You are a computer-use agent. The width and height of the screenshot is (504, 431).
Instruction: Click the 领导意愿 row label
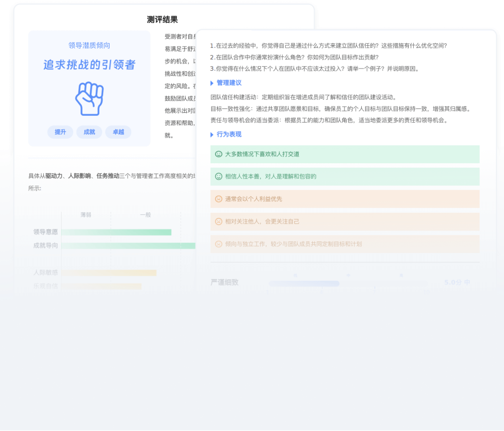pos(46,232)
